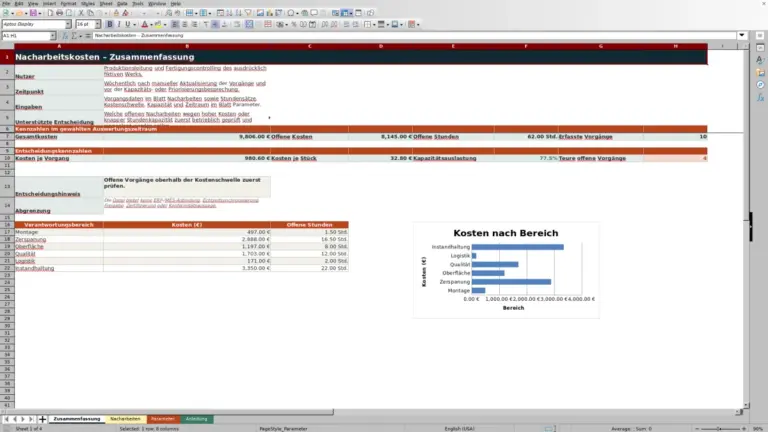Image resolution: width=768 pixels, height=432 pixels.
Task: Click the Cut scissors icon
Action: click(x=81, y=13)
